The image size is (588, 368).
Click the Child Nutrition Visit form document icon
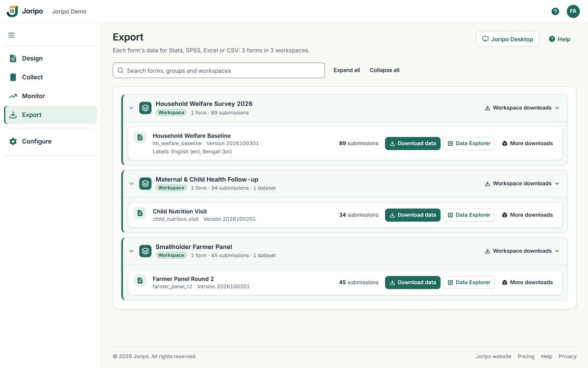pyautogui.click(x=140, y=213)
